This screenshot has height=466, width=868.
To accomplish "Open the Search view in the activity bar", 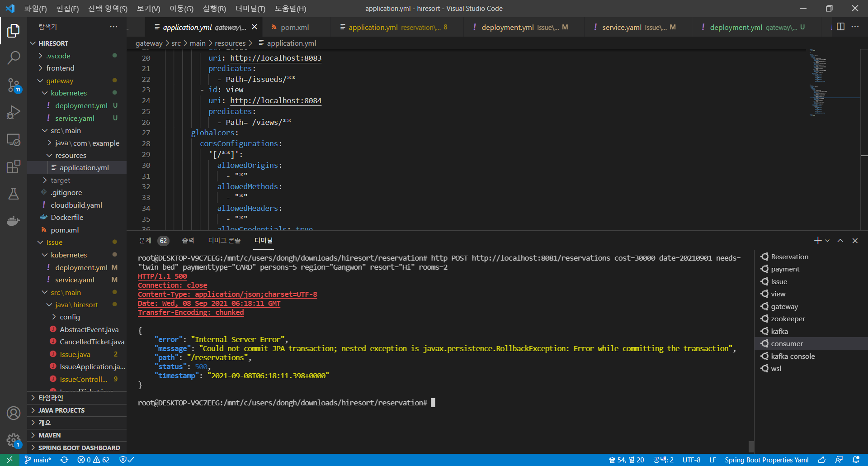I will [x=14, y=57].
